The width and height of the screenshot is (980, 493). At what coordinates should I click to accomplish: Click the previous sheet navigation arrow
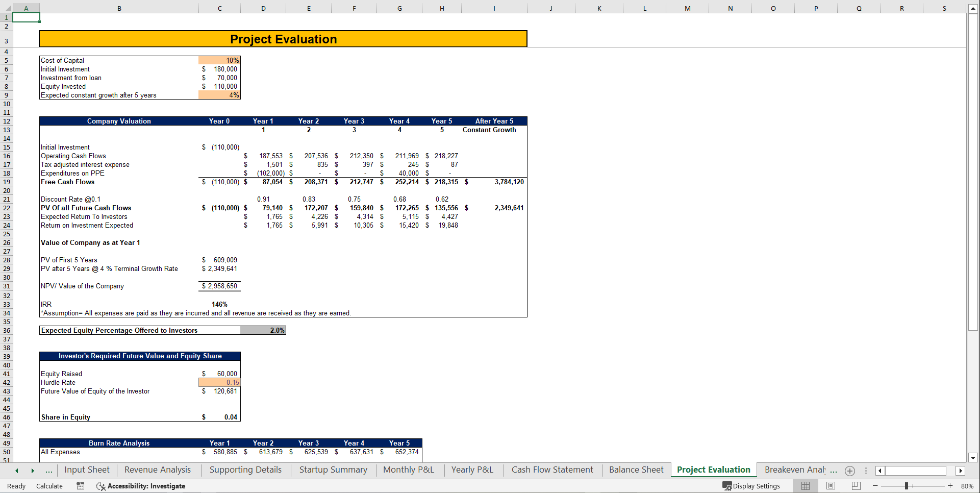17,470
